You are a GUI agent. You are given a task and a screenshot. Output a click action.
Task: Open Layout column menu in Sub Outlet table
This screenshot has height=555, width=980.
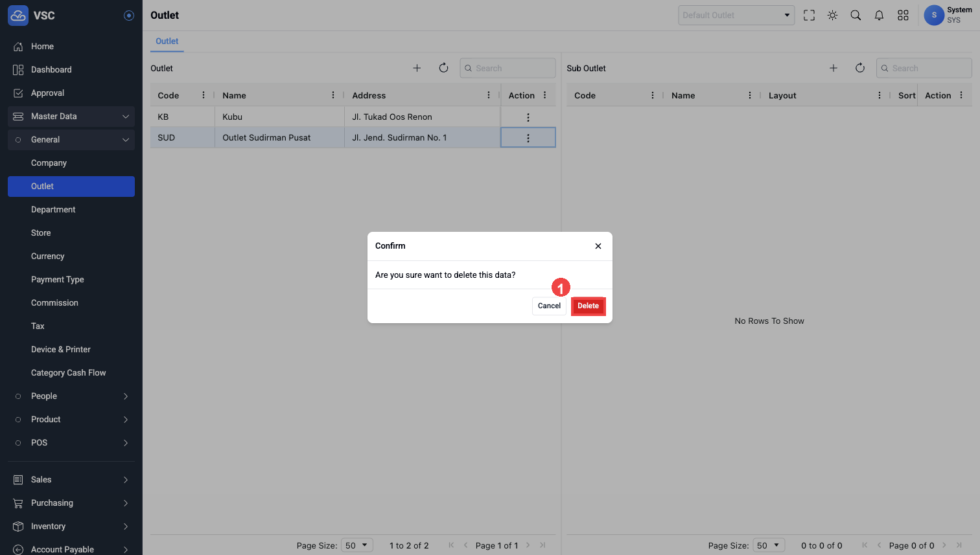[x=880, y=95]
